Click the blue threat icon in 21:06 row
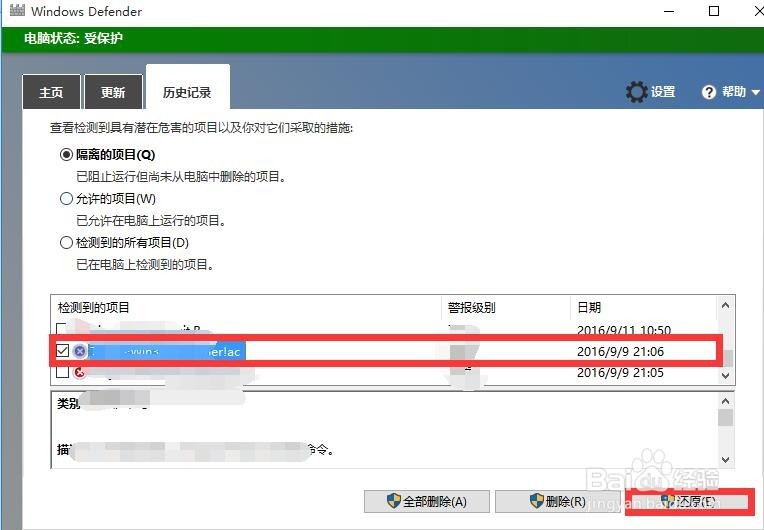This screenshot has height=530, width=764. pos(79,351)
